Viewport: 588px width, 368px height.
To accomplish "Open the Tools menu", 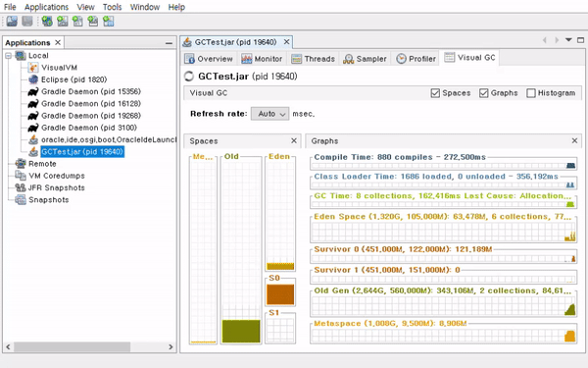I will [x=112, y=7].
